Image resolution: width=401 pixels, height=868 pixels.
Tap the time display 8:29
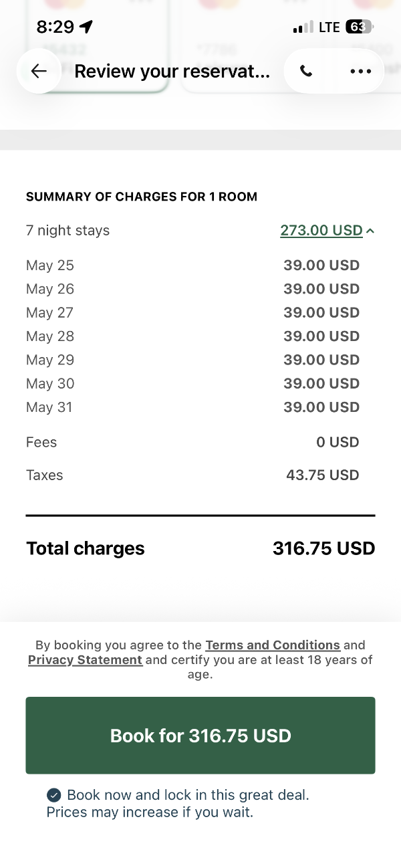(x=55, y=27)
